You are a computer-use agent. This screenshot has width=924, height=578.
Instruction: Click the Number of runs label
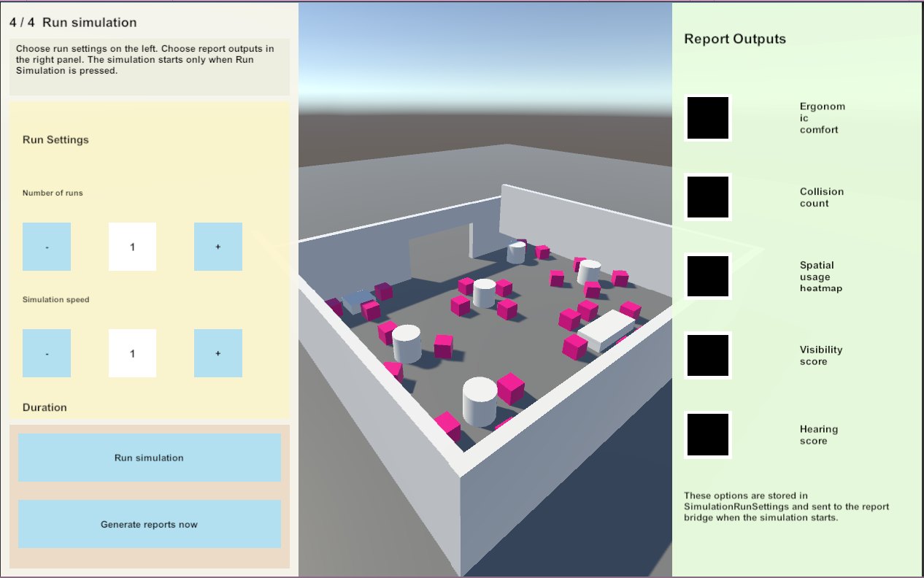[53, 193]
